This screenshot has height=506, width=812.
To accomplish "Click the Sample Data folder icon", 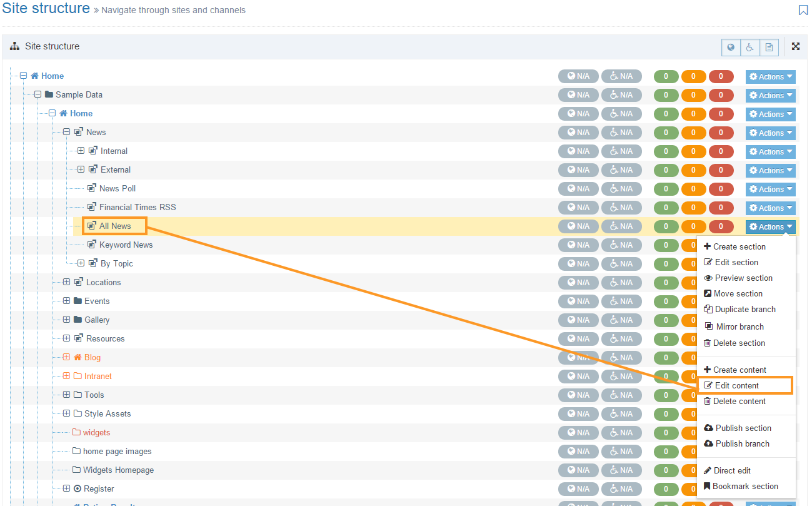I will click(49, 94).
